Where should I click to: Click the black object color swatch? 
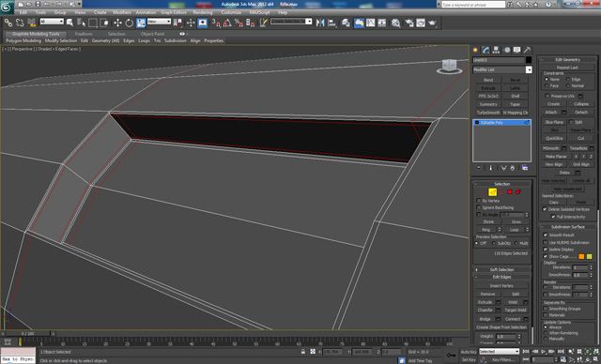click(529, 60)
